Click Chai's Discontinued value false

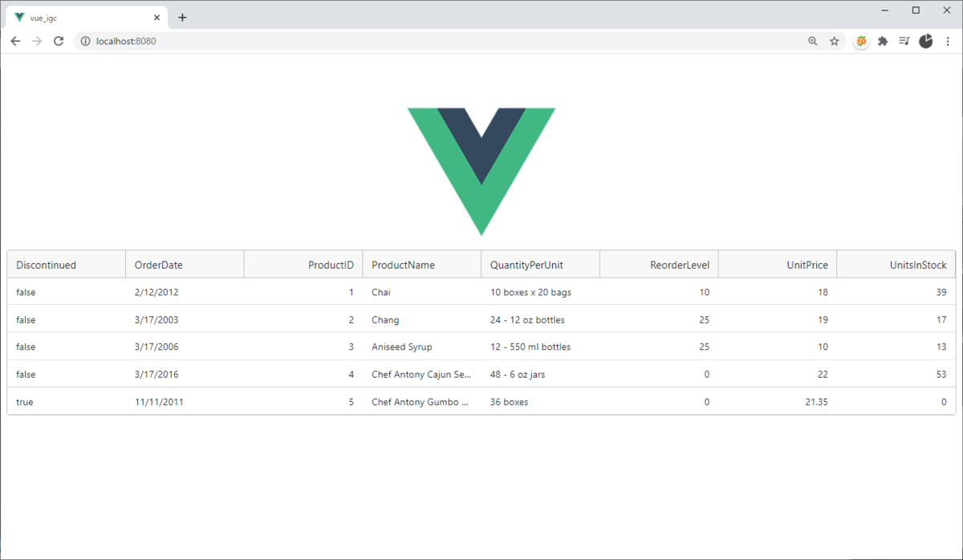coord(67,292)
